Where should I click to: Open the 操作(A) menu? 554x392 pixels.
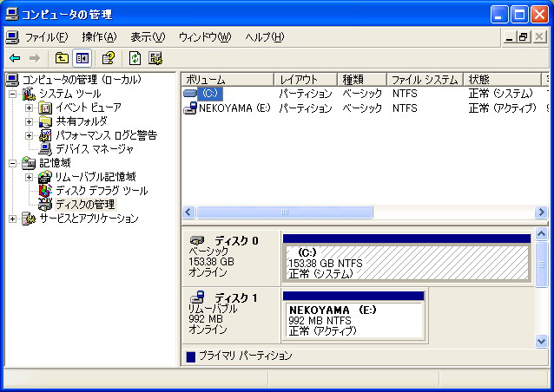tap(99, 37)
